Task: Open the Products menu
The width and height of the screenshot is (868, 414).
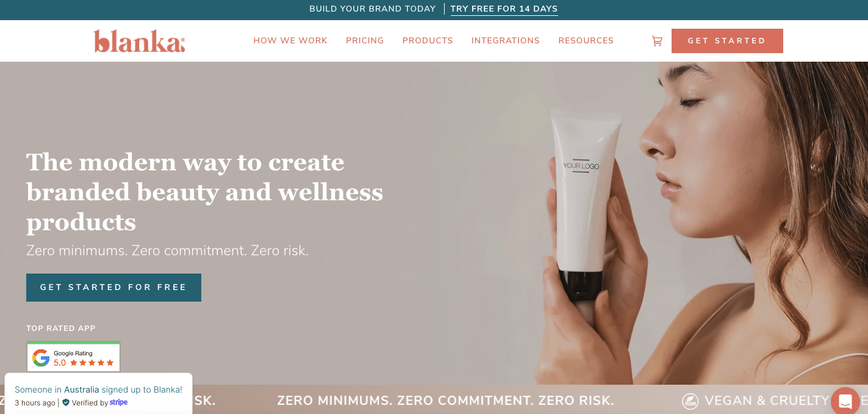Action: tap(428, 41)
